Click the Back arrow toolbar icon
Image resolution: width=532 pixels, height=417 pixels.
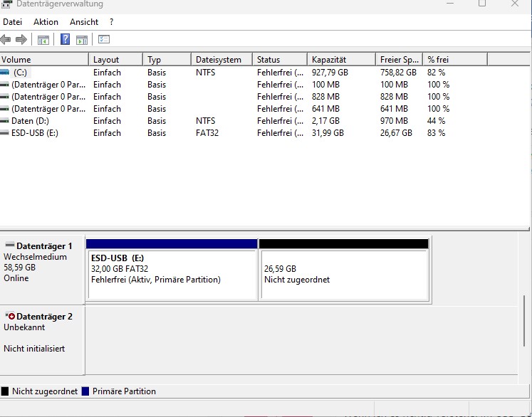point(6,40)
